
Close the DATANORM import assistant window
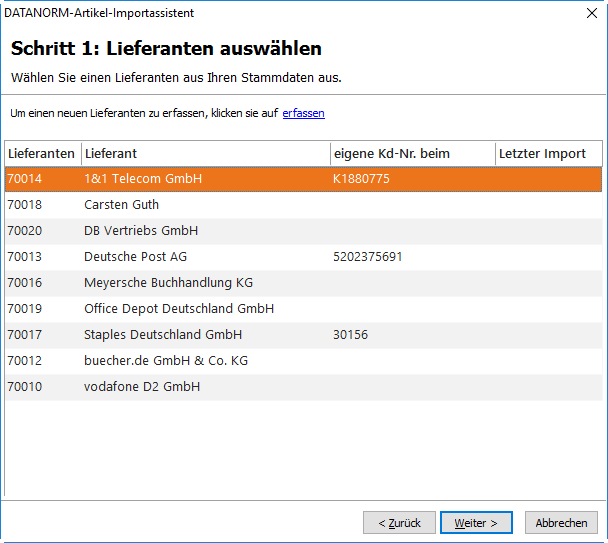592,13
